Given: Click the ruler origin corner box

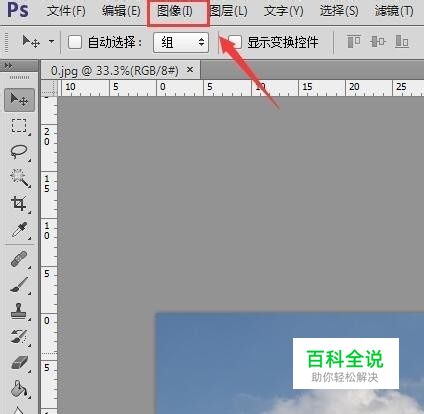Looking at the screenshot, I should (49, 87).
